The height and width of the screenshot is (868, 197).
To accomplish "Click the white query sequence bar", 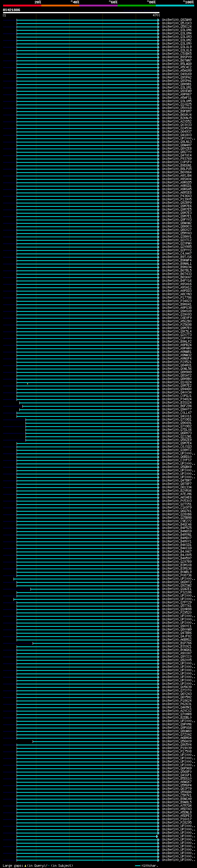I will pos(81,12).
